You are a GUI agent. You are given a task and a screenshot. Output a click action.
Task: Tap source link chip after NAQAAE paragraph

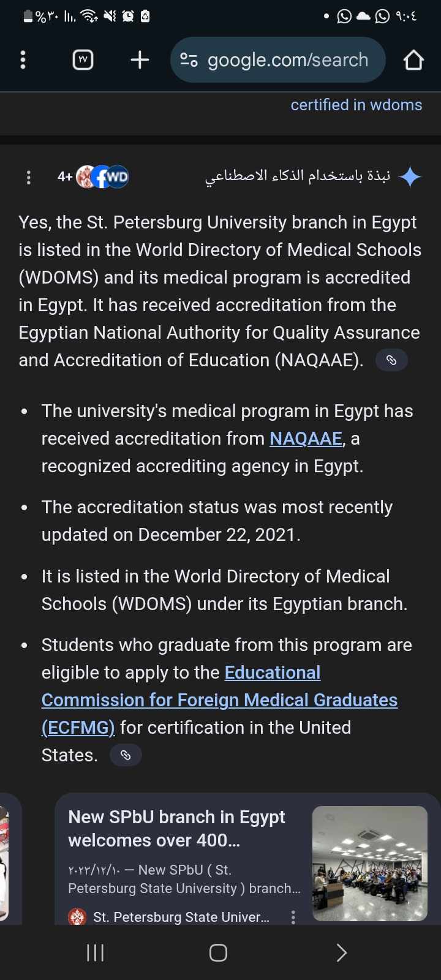tap(391, 360)
